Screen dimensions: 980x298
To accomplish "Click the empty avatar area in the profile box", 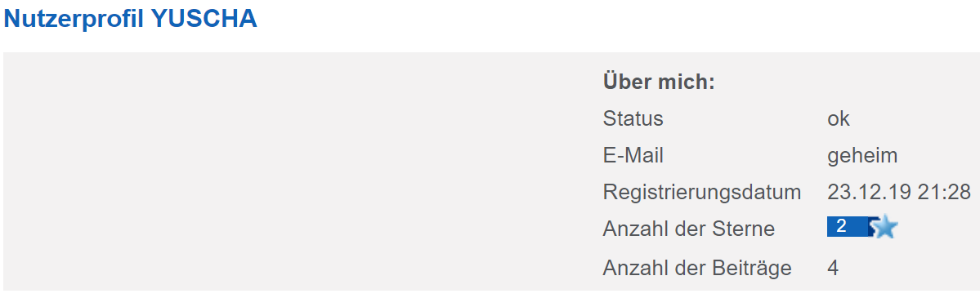I will click(300, 171).
